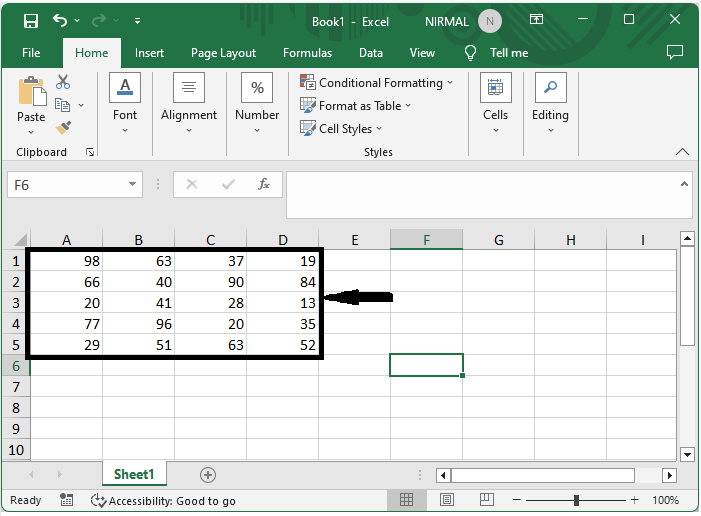Click the macro recording status icon
The image size is (701, 516).
[67, 499]
